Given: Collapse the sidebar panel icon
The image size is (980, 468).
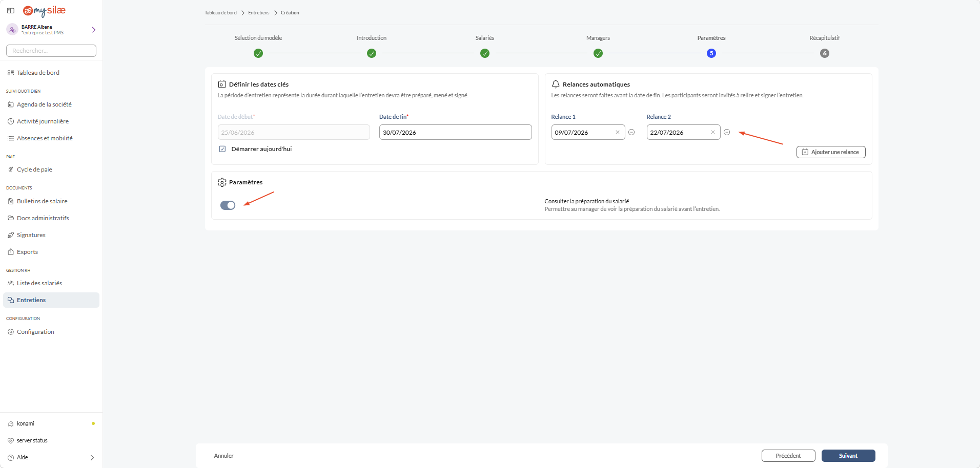Looking at the screenshot, I should tap(10, 11).
